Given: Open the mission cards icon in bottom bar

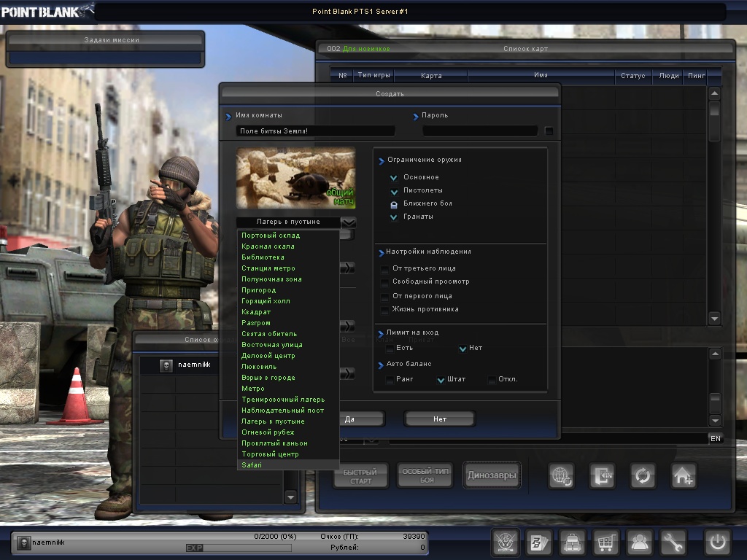Looking at the screenshot, I should pyautogui.click(x=539, y=542).
